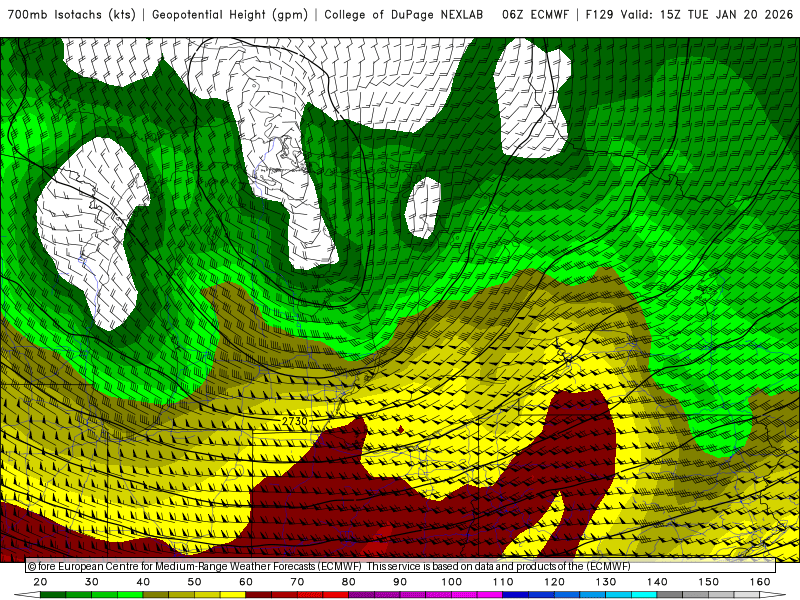Click legend value '40'
The height and width of the screenshot is (600, 800).
click(x=143, y=582)
